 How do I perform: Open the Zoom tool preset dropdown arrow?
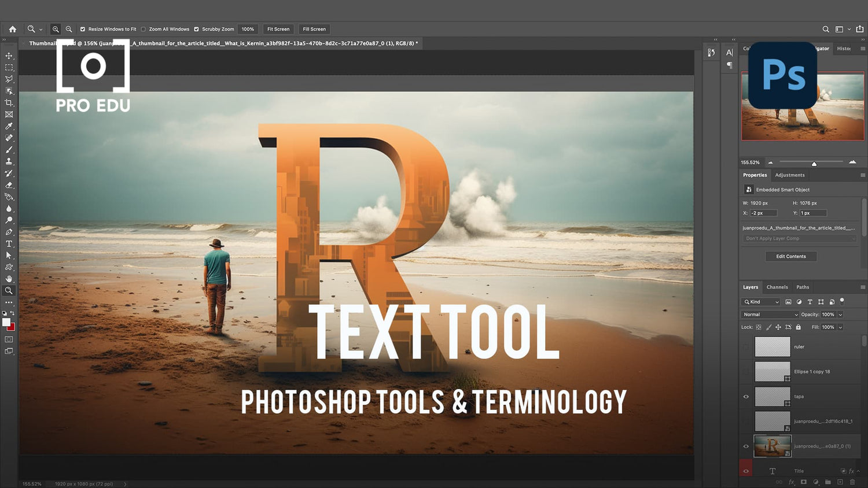tap(41, 29)
